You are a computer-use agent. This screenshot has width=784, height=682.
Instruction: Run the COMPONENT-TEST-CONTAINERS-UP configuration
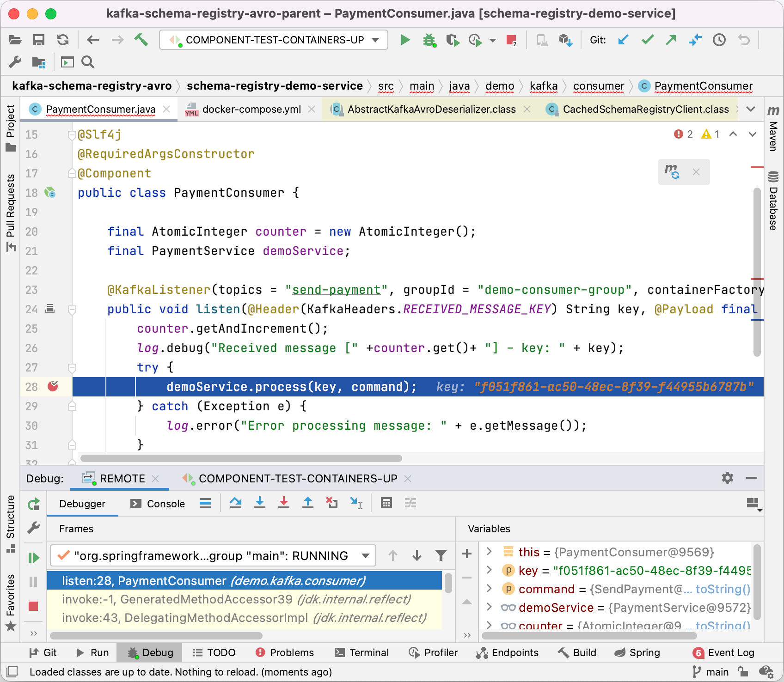coord(405,40)
